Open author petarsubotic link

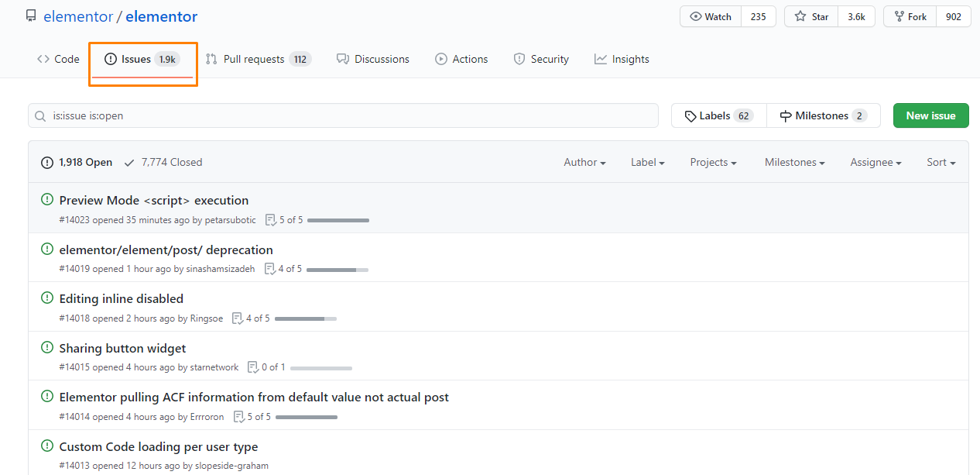click(x=230, y=220)
